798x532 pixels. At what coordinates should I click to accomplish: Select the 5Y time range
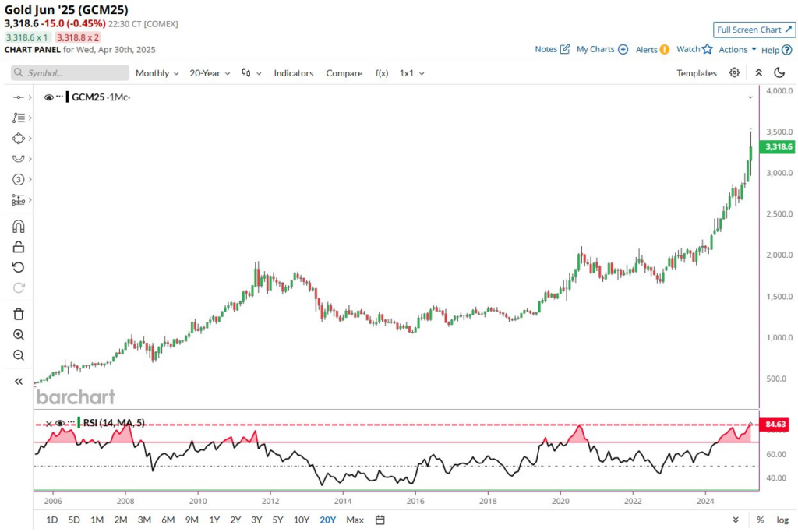(277, 520)
